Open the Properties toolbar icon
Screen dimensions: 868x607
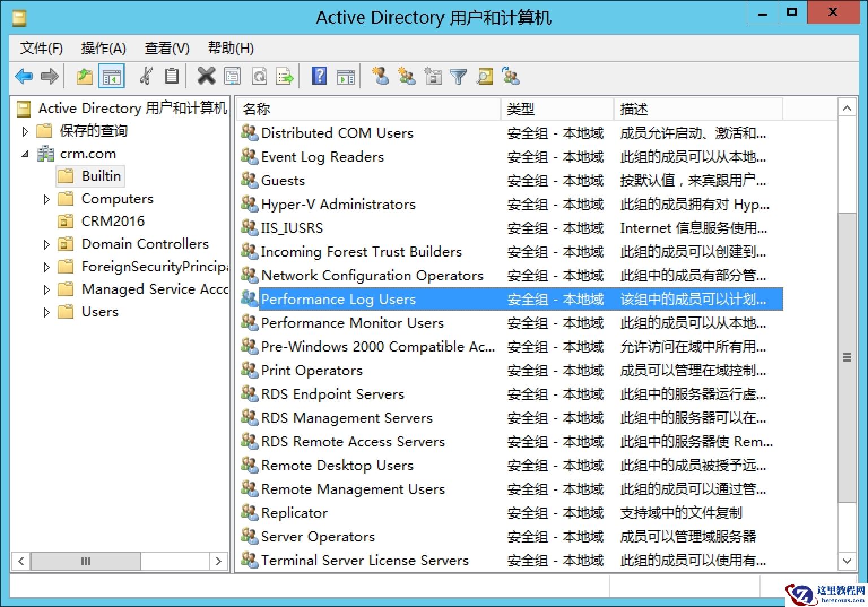click(232, 76)
